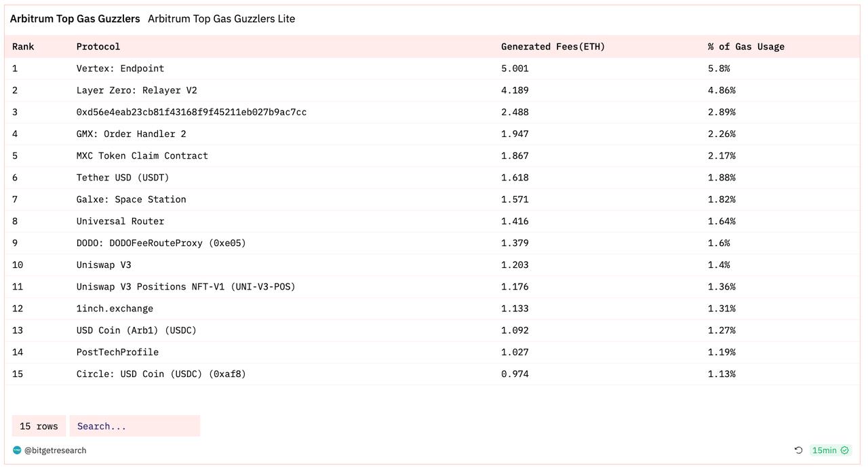Viewport: 868px width, 470px height.
Task: Select the Galxe: Space Station cell
Action: tap(132, 199)
